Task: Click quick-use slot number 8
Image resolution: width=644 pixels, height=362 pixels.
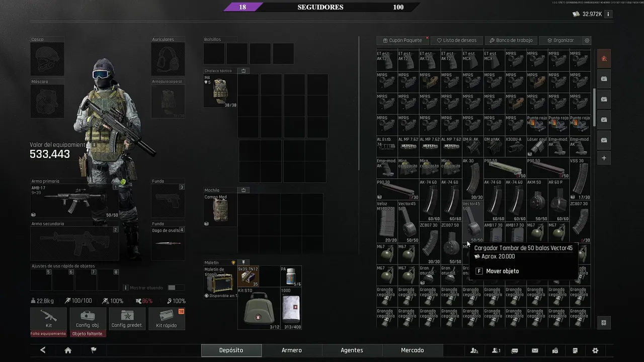Action: pyautogui.click(x=108, y=280)
